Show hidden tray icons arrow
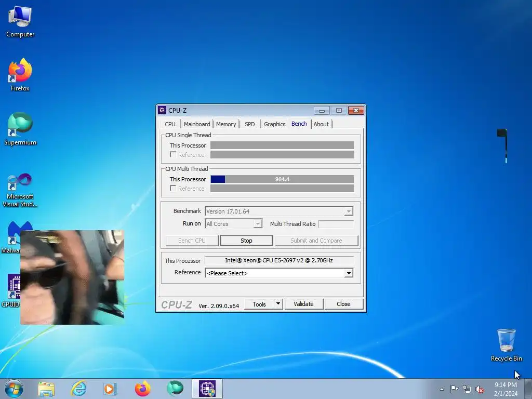 pyautogui.click(x=442, y=389)
